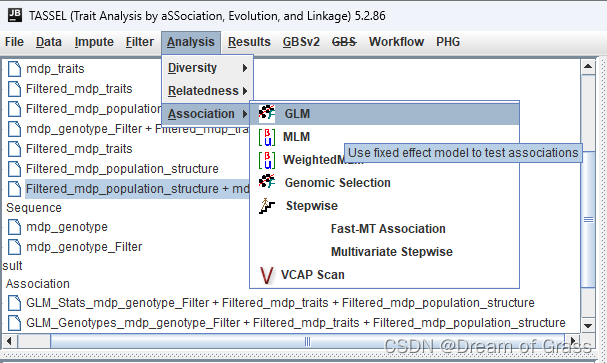
Task: Click the WeightedMLM beta-u icon
Action: pyautogui.click(x=267, y=160)
